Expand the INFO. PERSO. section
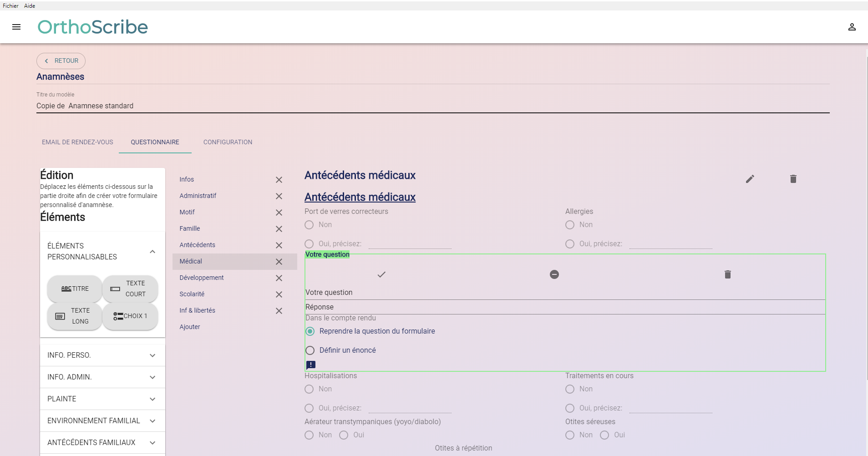868x456 pixels. click(152, 355)
